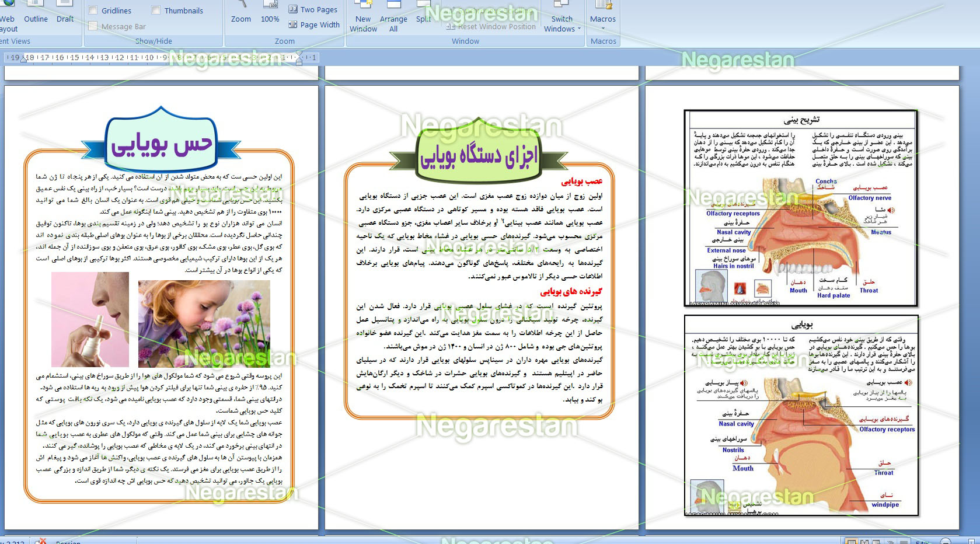Click the 'Olfactory nerve' label in diagram
This screenshot has height=544, width=980.
(x=870, y=198)
